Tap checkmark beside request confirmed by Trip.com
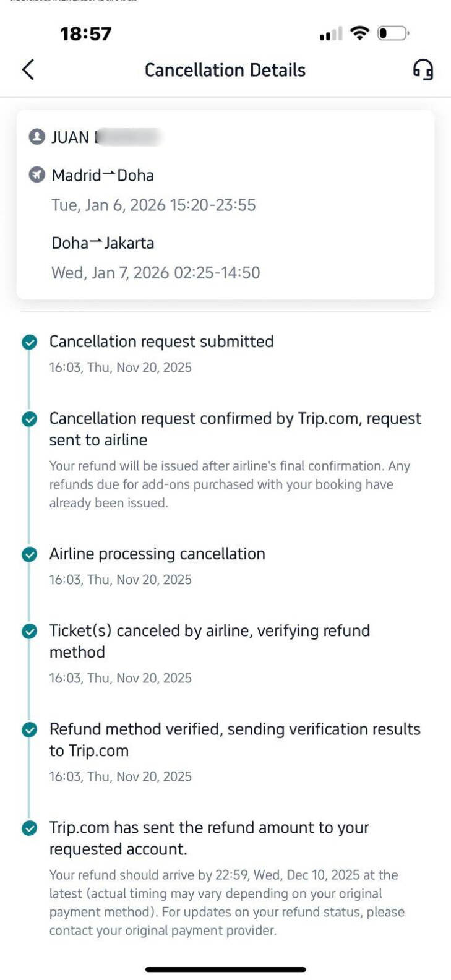451x980 pixels. 29,419
